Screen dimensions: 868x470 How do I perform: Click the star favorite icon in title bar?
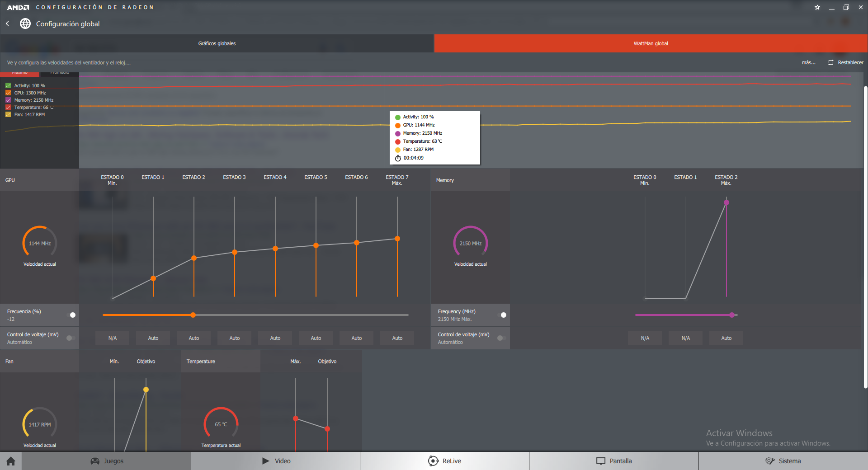tap(817, 7)
